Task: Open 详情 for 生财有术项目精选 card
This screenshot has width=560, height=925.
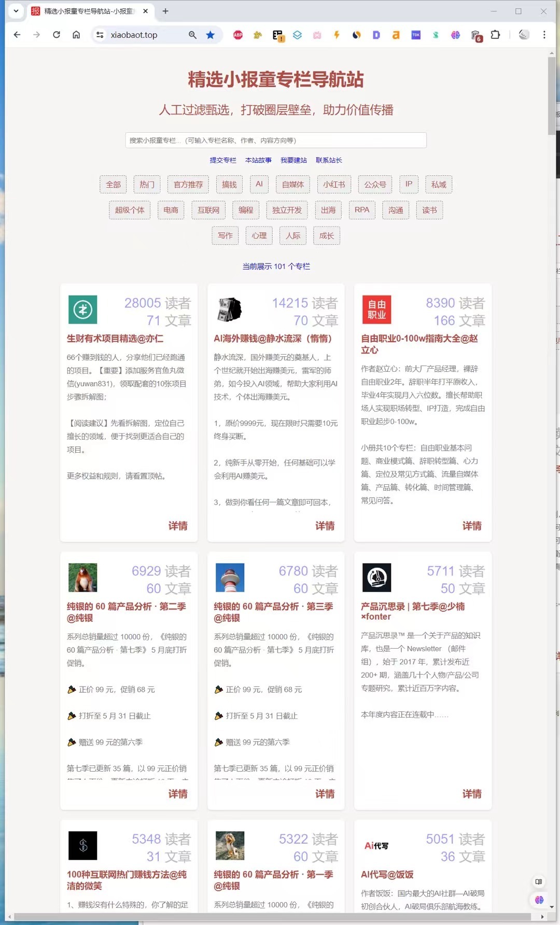Action: click(177, 526)
